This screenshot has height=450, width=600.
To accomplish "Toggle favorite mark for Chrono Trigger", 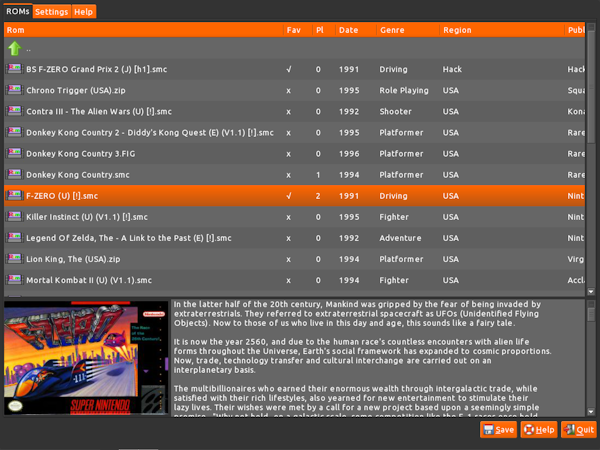I will pyautogui.click(x=289, y=91).
